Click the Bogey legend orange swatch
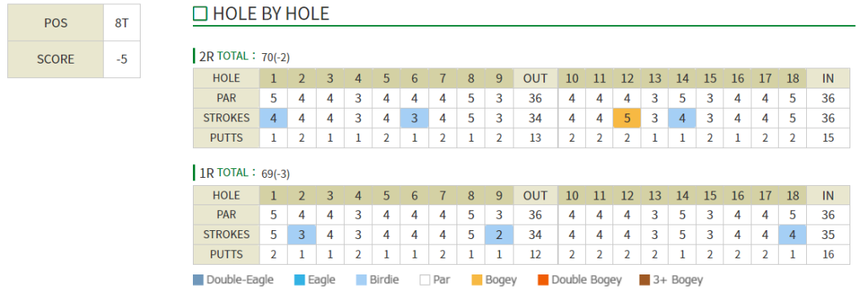This screenshot has width=868, height=301. tap(477, 280)
